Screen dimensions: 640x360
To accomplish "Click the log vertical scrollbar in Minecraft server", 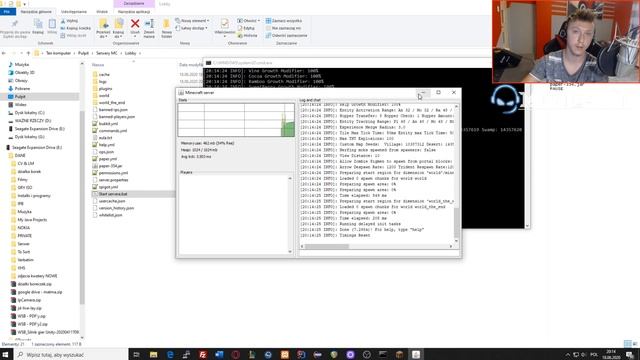I will pos(456,223).
